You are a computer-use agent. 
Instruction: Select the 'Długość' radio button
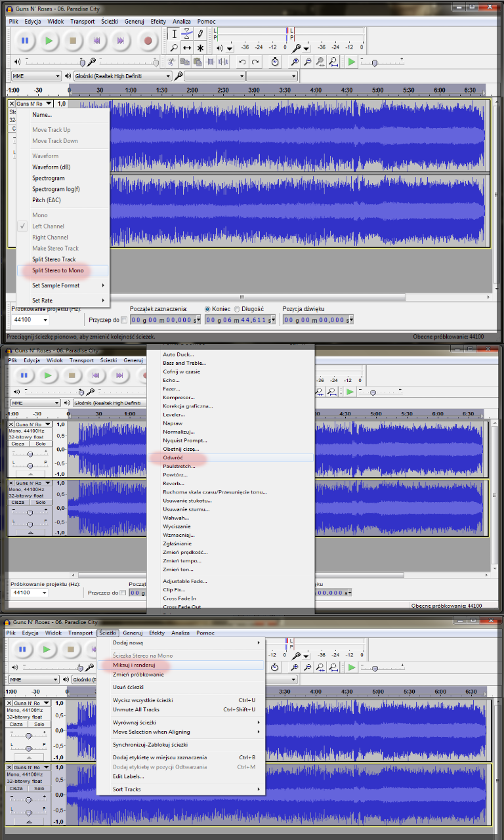237,308
